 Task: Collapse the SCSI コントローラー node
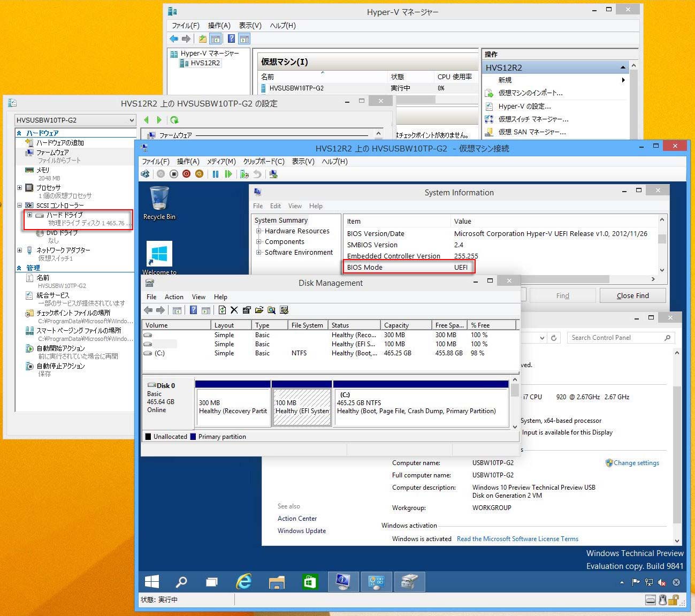(20, 205)
